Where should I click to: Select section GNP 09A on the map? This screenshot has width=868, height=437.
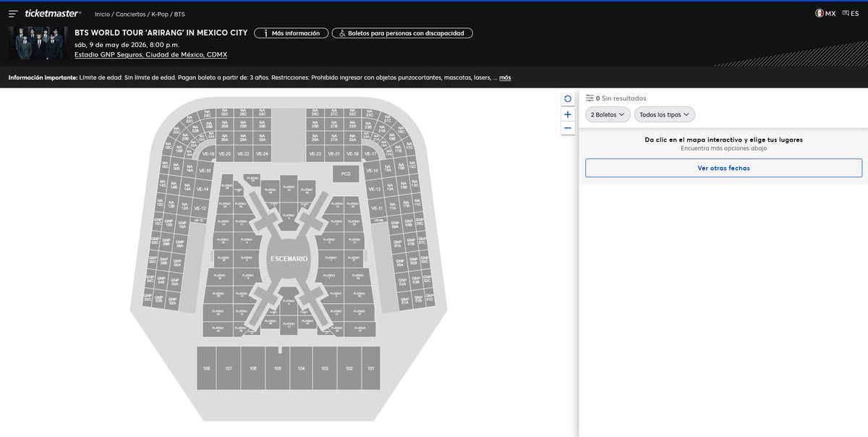[395, 224]
